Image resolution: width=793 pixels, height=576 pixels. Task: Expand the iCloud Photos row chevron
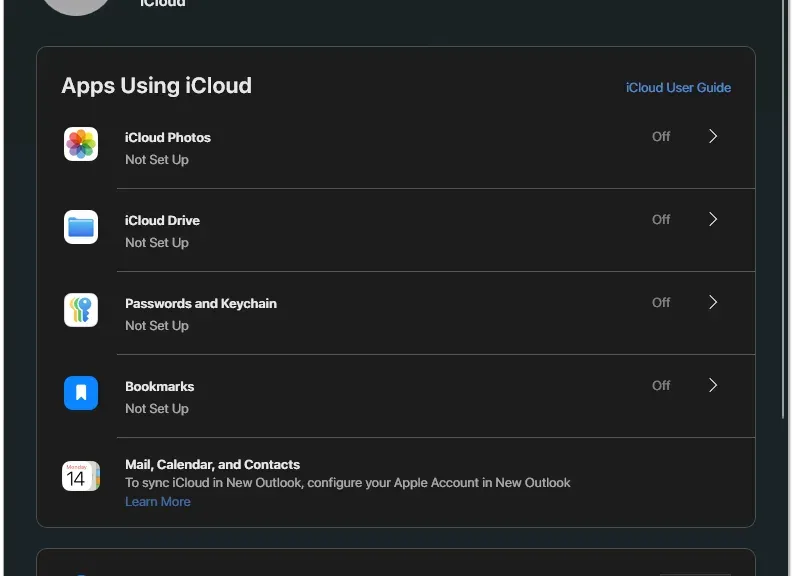(x=713, y=136)
